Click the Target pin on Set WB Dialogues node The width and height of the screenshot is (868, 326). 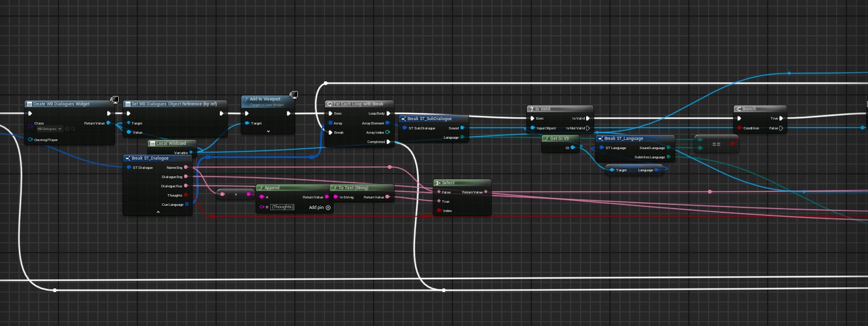(129, 123)
